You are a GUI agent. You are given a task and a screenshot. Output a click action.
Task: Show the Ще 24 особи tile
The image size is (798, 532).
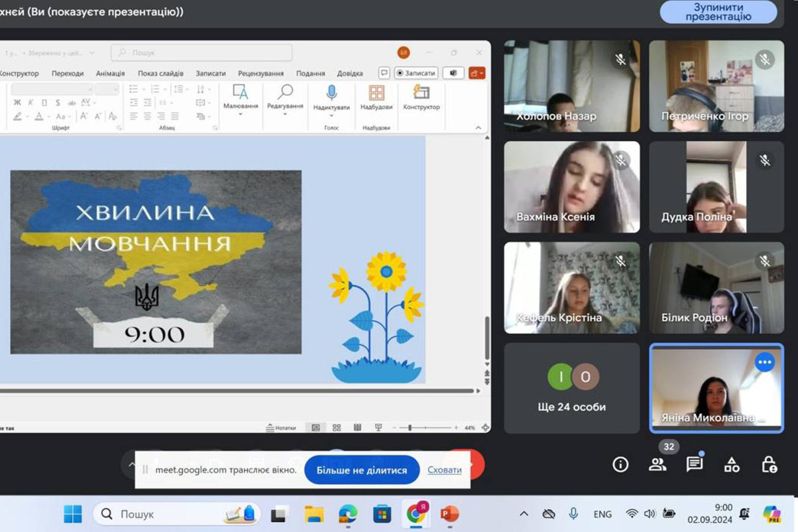point(572,388)
